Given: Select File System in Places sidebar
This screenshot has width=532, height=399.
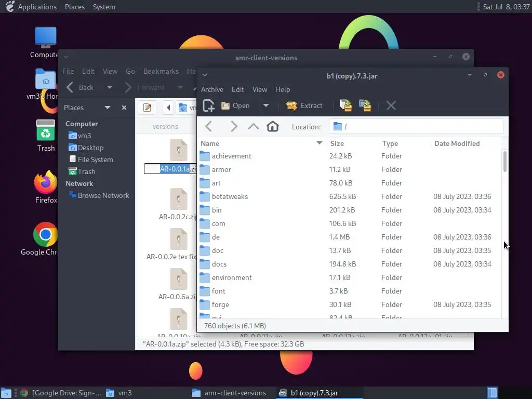Looking at the screenshot, I should [x=91, y=159].
